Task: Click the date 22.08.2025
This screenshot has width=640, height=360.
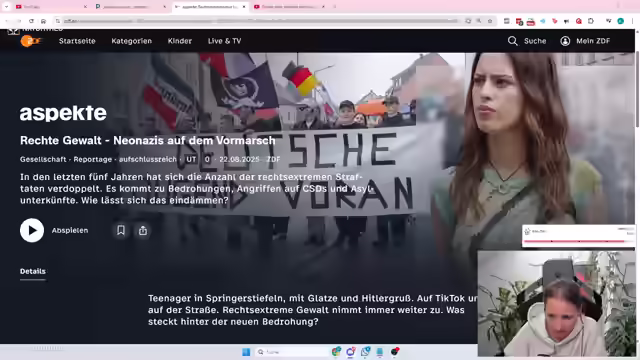Action: point(239,159)
